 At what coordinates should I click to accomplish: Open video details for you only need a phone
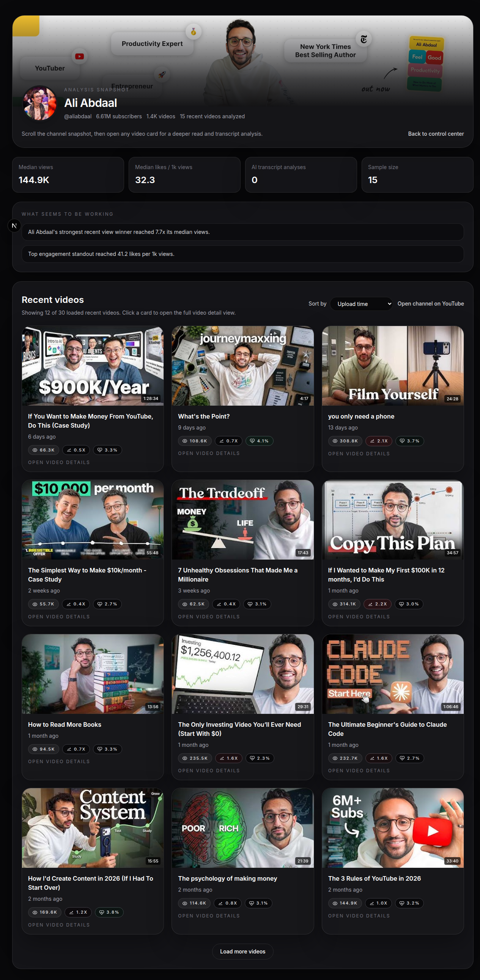pos(359,453)
